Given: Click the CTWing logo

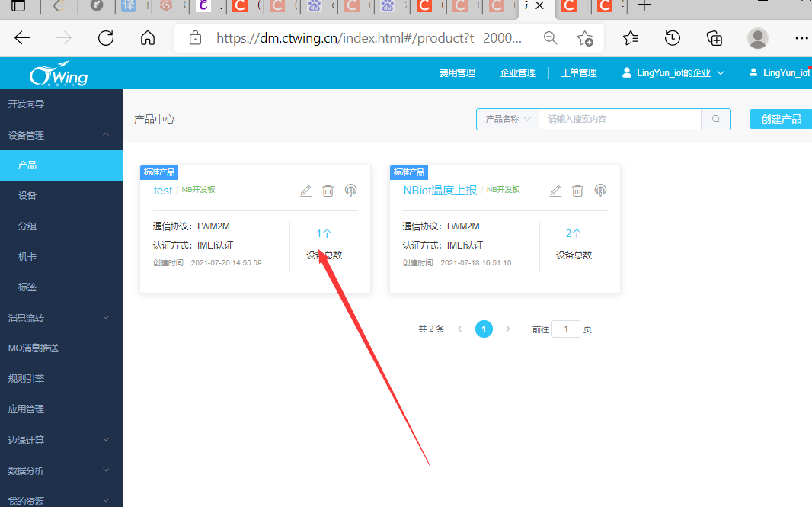Looking at the screenshot, I should [59, 74].
